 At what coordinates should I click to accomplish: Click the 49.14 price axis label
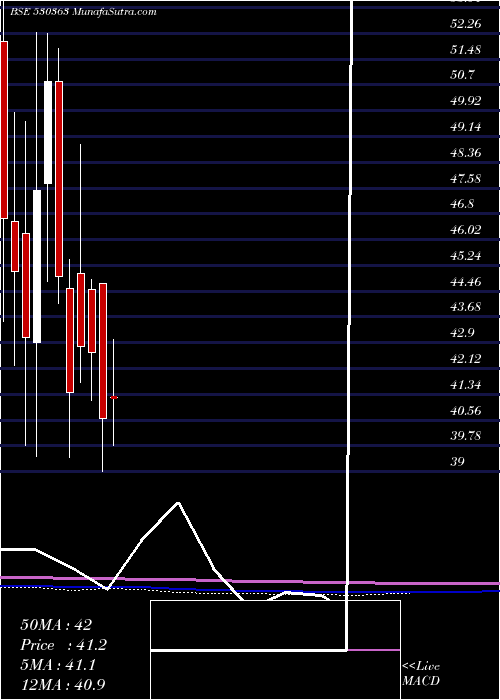coord(466,127)
